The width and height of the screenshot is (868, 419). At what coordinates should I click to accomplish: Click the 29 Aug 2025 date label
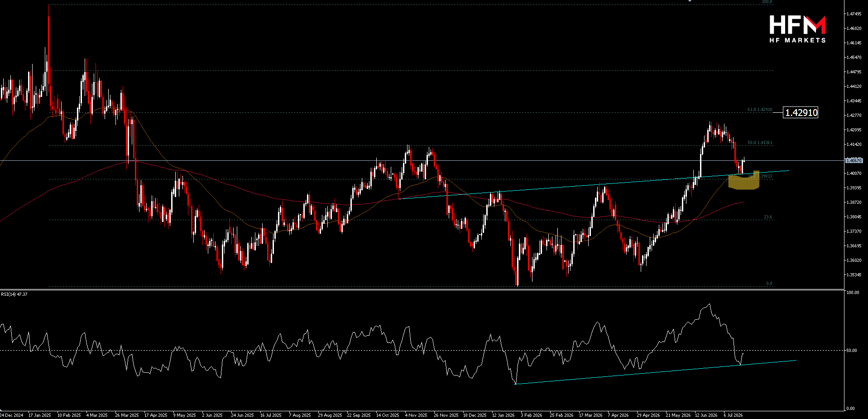pyautogui.click(x=330, y=415)
